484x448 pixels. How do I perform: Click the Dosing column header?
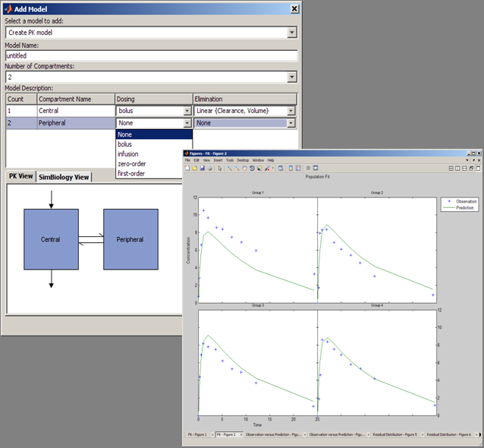coord(154,99)
